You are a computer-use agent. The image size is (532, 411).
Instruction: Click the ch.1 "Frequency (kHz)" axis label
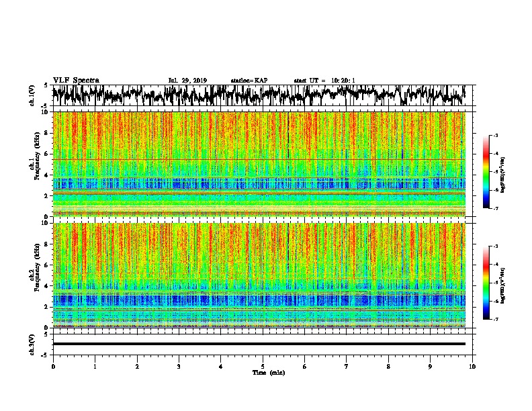tap(38, 156)
